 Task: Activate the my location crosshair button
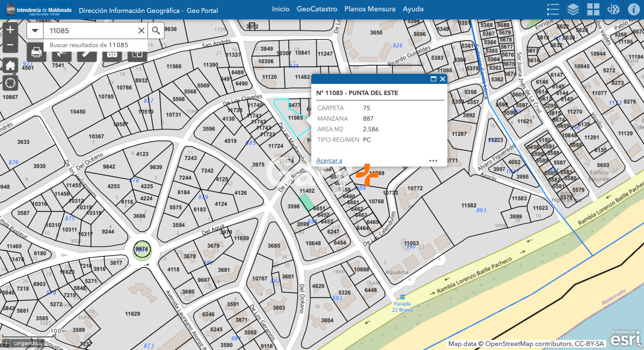[10, 83]
